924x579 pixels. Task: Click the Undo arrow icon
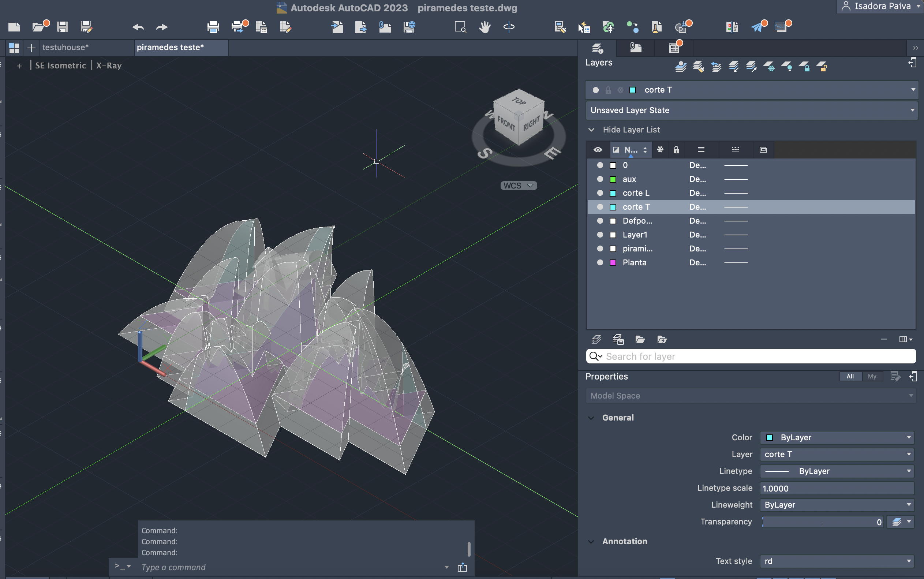pos(138,27)
